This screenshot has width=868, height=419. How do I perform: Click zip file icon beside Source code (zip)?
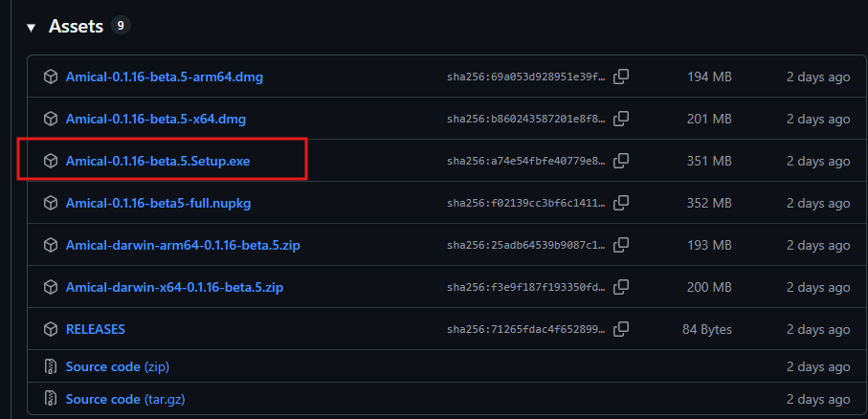point(51,366)
